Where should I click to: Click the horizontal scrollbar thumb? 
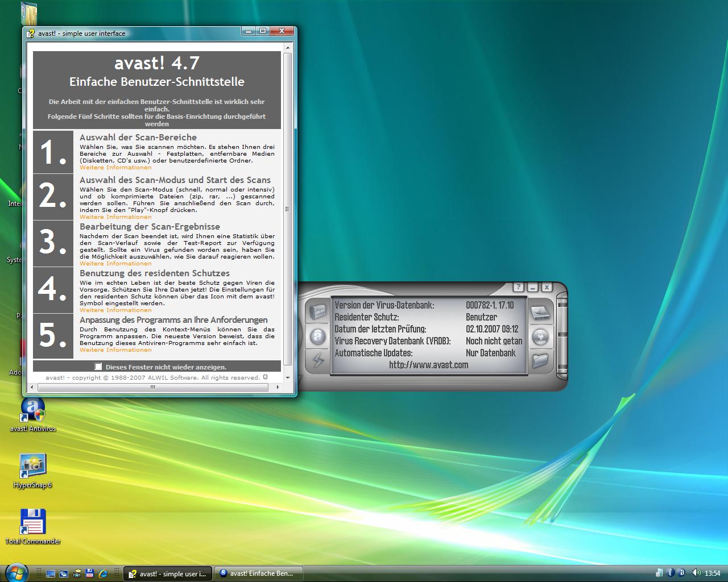153,387
